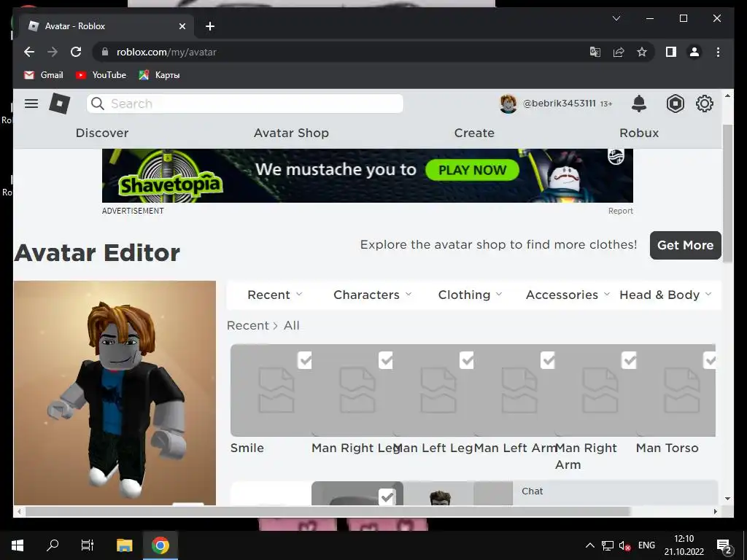This screenshot has width=747, height=560.
Task: Open the Карты bookmark
Action: click(159, 75)
